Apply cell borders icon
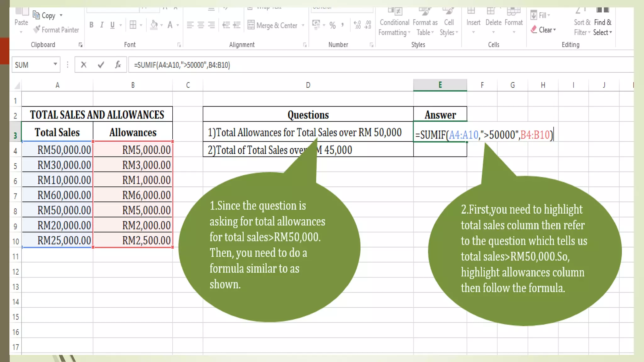Viewport: 644px width, 362px height. [133, 25]
